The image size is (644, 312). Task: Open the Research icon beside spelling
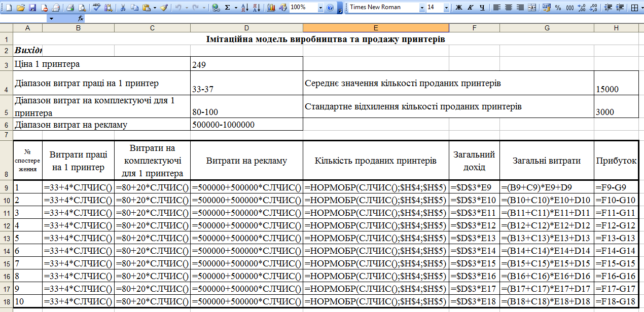point(108,8)
